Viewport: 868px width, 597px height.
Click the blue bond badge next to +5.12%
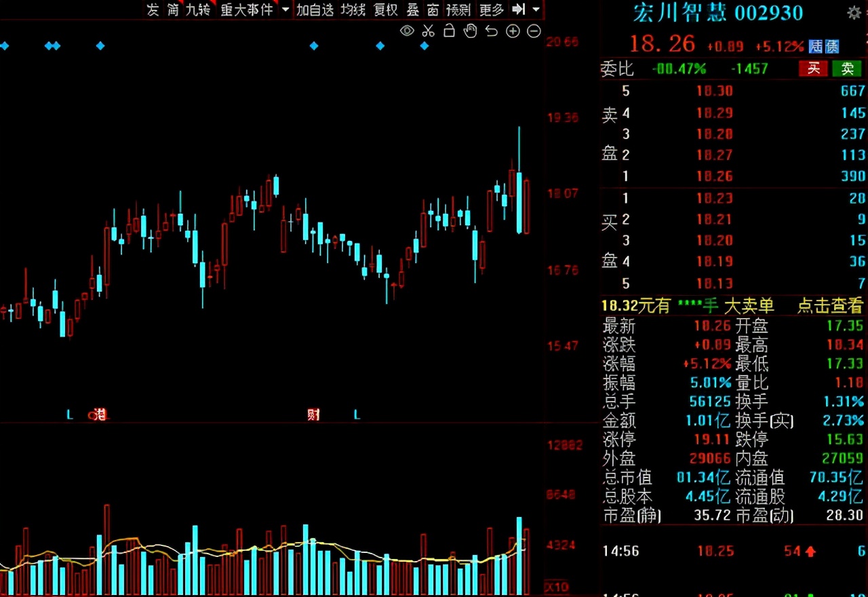825,46
